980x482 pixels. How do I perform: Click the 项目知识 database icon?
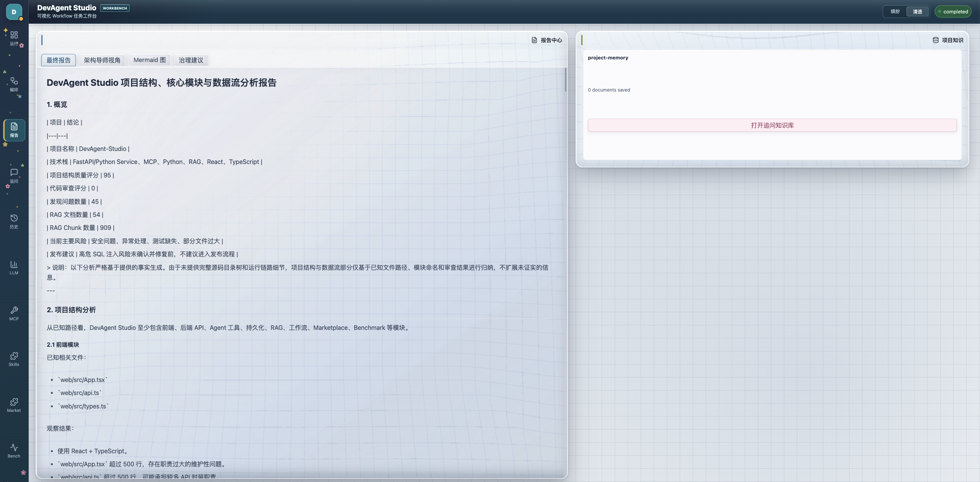[x=936, y=40]
